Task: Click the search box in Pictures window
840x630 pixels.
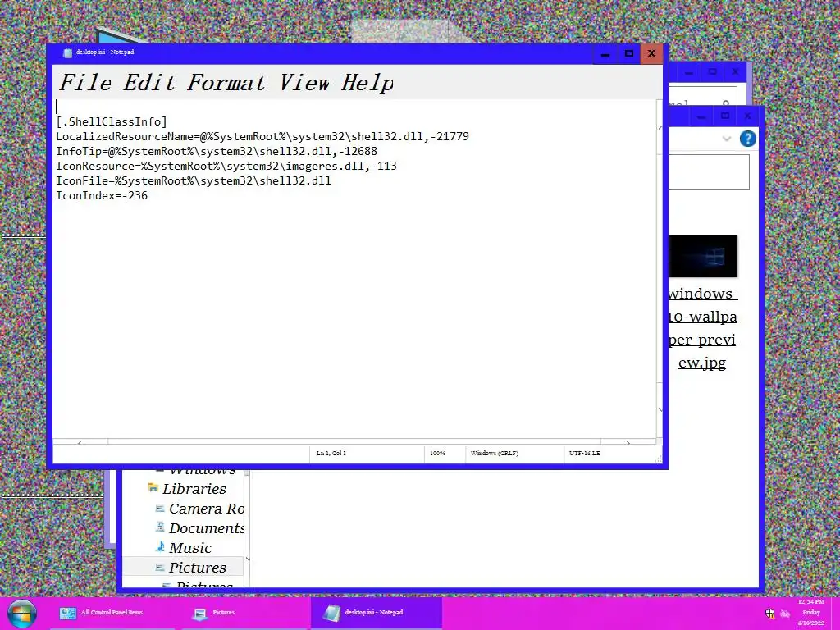Action: tap(709, 172)
